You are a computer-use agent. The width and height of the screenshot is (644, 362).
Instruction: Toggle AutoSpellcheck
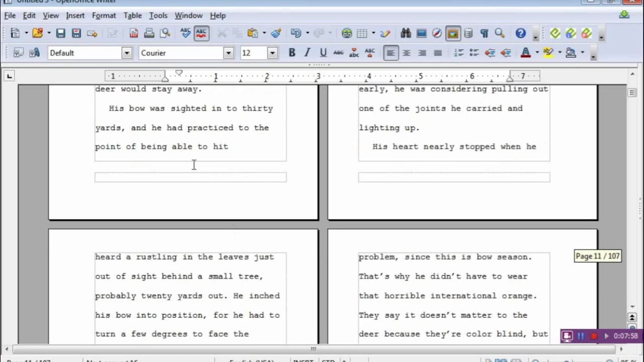[201, 33]
